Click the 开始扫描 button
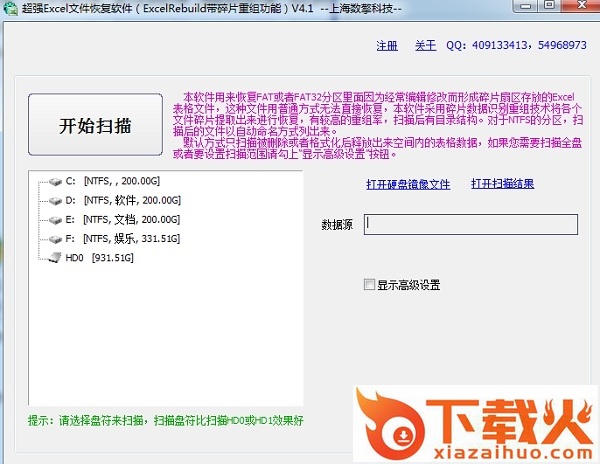 (x=95, y=125)
